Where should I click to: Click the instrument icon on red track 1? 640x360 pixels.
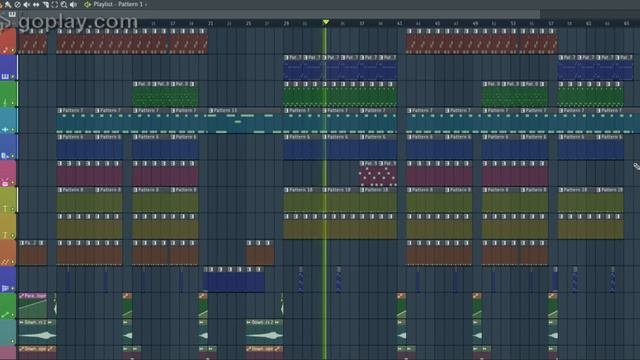(x=6, y=50)
